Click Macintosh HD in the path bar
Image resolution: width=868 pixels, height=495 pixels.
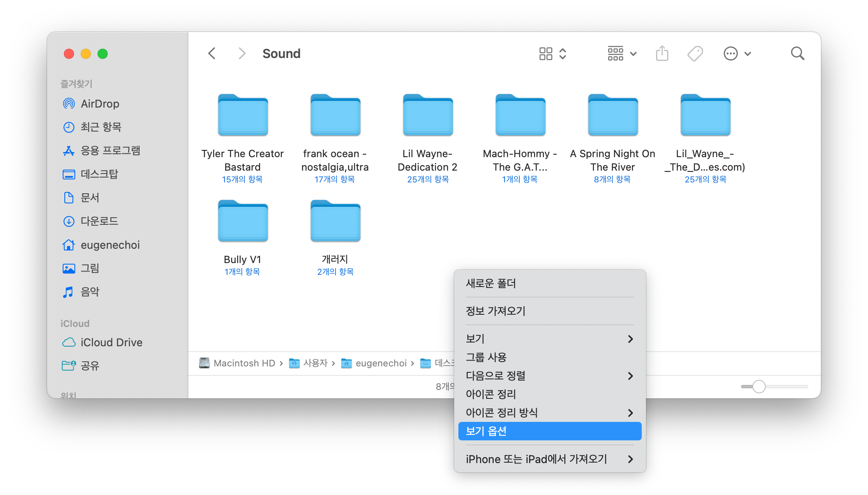[x=243, y=363]
